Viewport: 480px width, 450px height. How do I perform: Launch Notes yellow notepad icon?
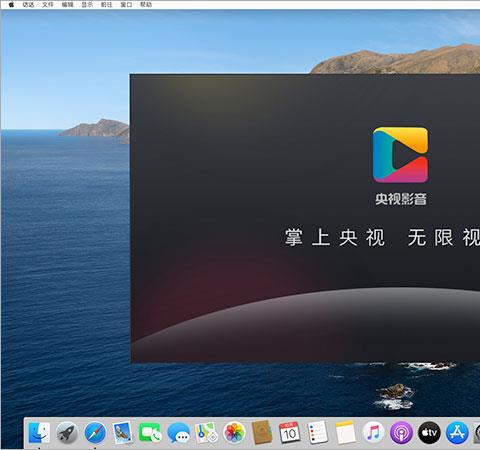pos(346,433)
